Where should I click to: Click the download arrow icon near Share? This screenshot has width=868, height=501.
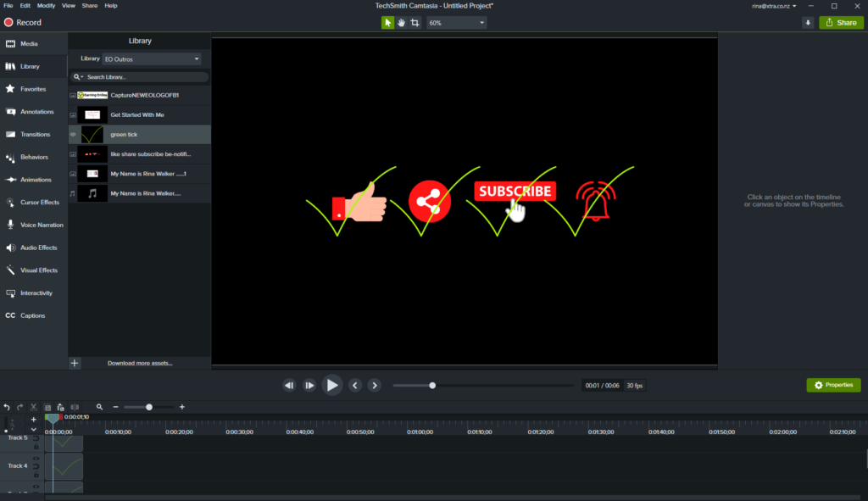coord(808,23)
